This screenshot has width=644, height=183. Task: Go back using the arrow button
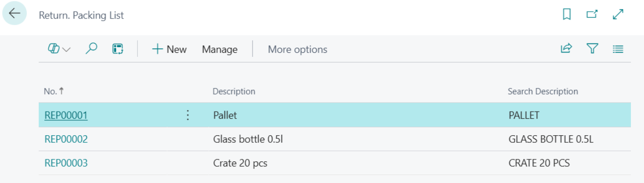point(15,14)
